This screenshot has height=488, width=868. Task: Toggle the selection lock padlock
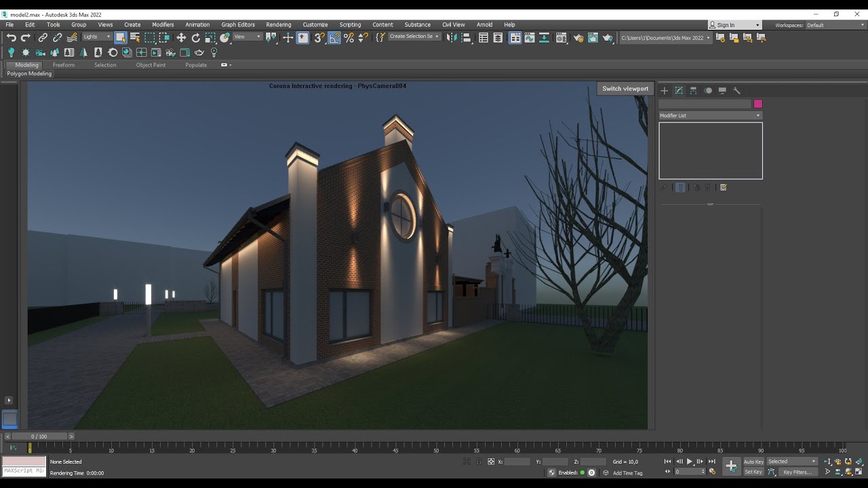[x=479, y=462]
